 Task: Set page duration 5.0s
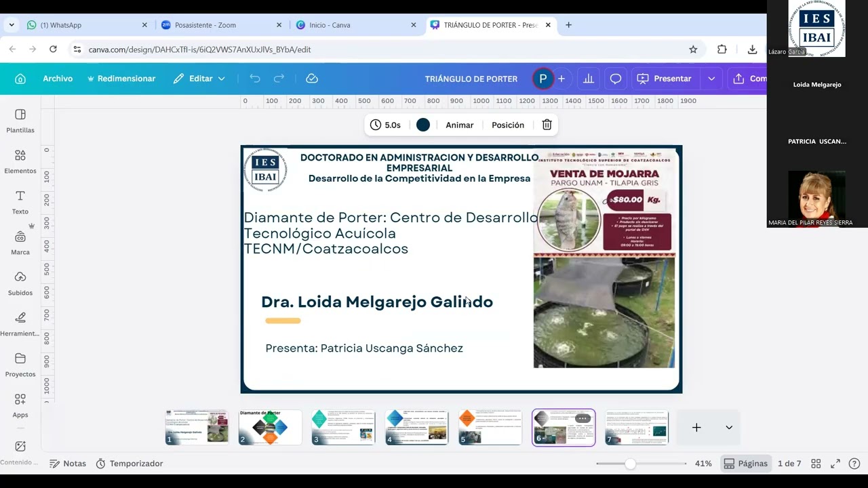pos(385,125)
